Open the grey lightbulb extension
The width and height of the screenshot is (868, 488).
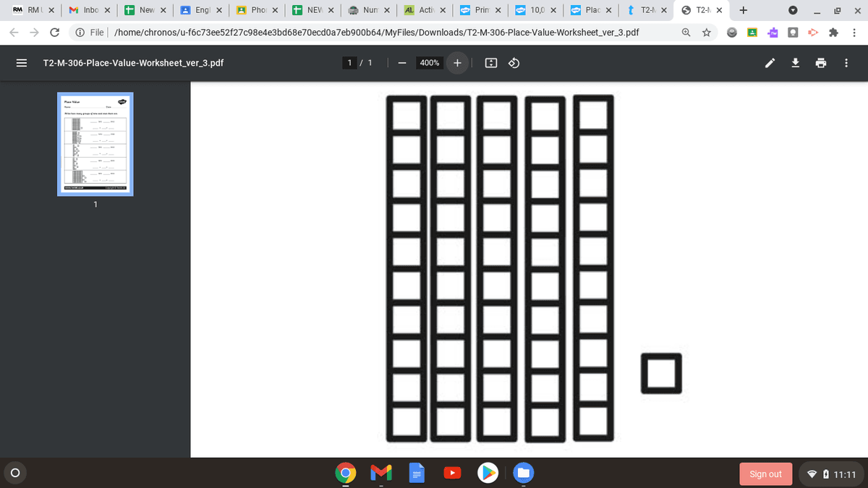tap(793, 33)
